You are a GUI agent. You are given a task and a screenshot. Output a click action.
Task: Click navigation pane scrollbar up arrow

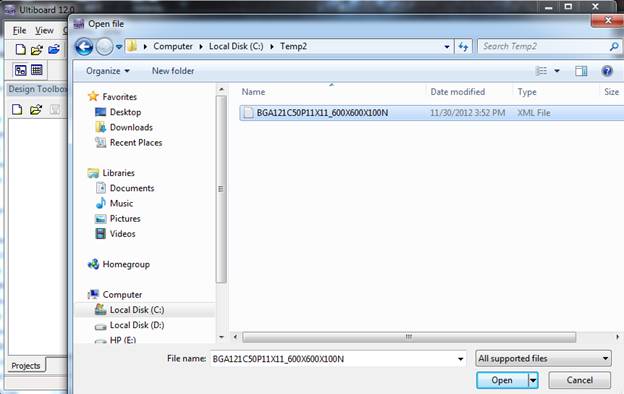tap(221, 89)
